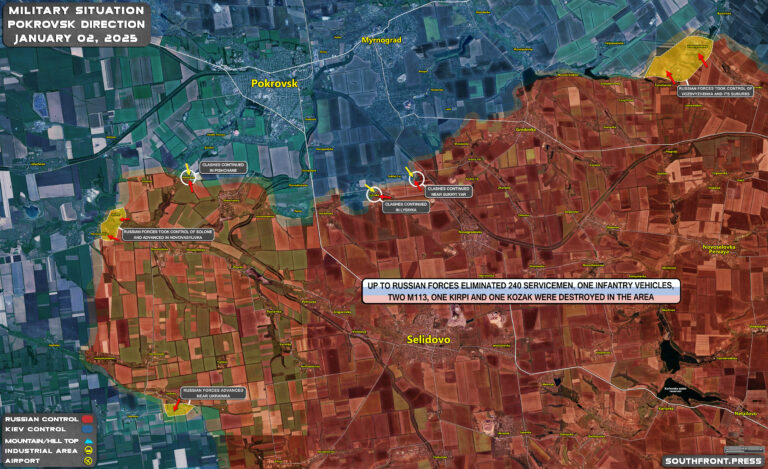Image resolution: width=768 pixels, height=469 pixels.
Task: Click the Airport legend icon
Action: (89, 461)
